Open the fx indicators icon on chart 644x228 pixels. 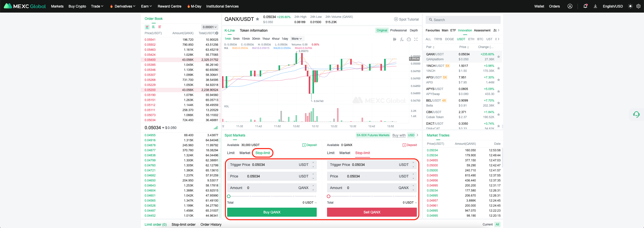click(402, 39)
